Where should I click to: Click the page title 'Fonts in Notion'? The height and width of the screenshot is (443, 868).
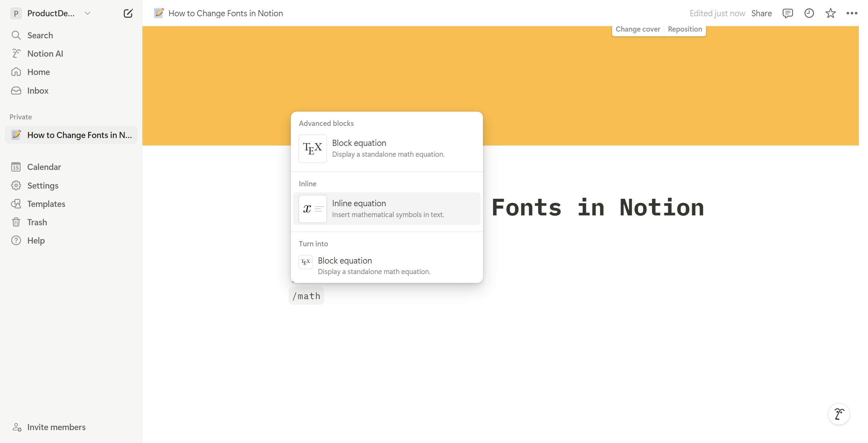[598, 207]
